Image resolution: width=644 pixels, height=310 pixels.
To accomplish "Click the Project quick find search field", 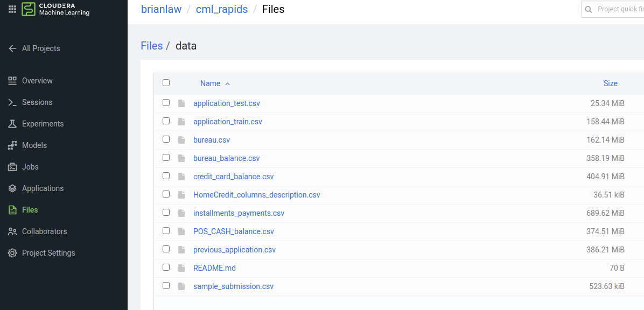I will [x=619, y=9].
